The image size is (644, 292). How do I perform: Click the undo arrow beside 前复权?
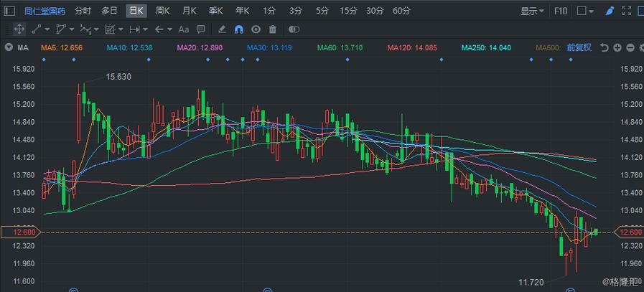[604, 47]
